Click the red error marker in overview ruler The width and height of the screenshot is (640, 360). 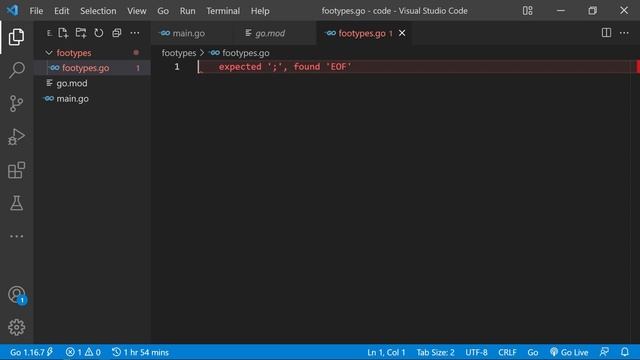pyautogui.click(x=638, y=67)
